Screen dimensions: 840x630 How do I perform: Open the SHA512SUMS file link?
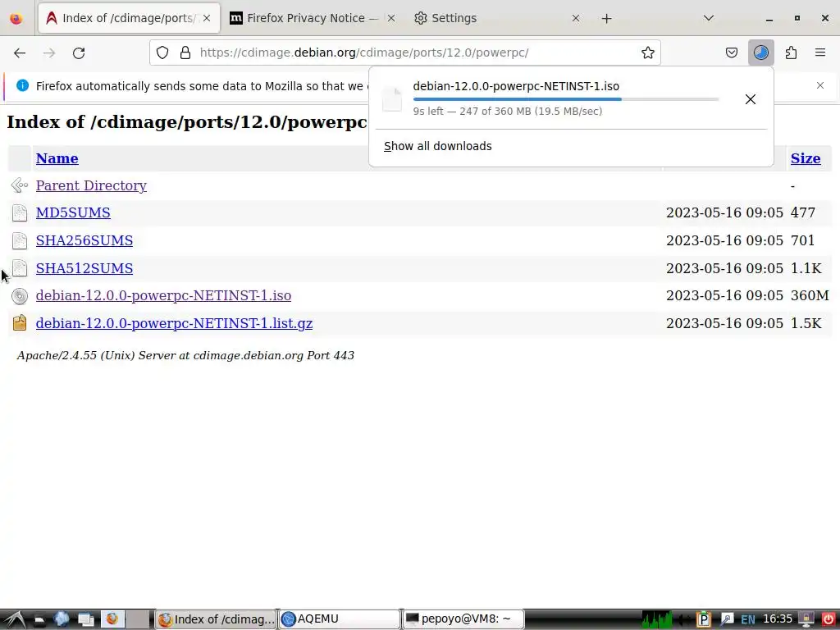pos(84,268)
